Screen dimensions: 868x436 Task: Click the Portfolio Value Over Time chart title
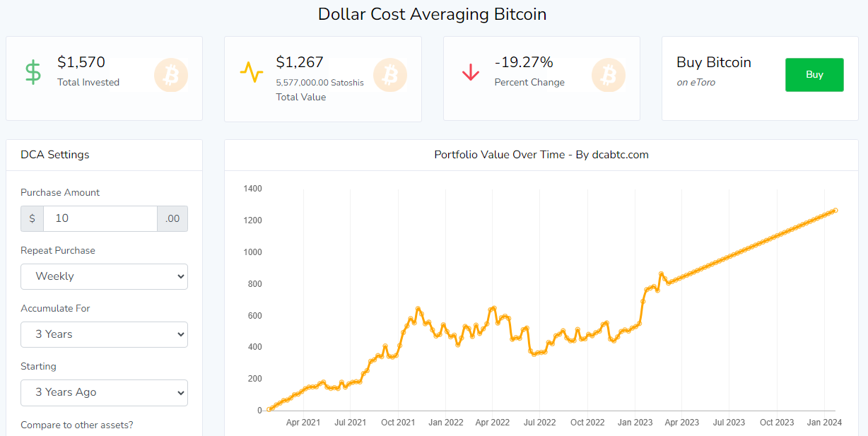coord(541,155)
